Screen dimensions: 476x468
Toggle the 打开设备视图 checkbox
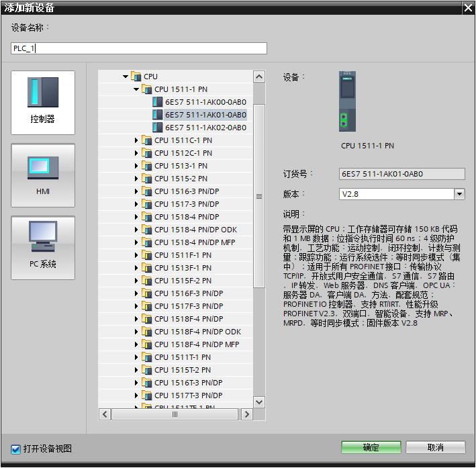(x=15, y=449)
